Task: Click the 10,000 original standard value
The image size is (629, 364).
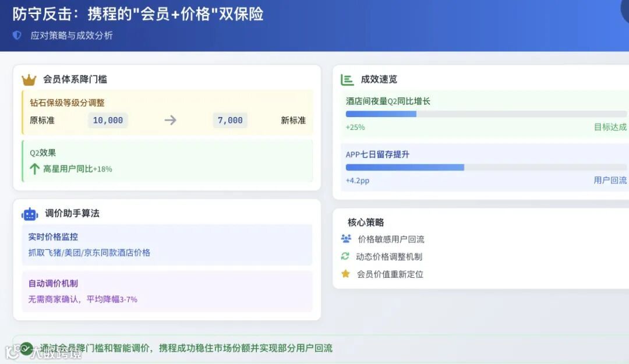Action: coord(108,120)
